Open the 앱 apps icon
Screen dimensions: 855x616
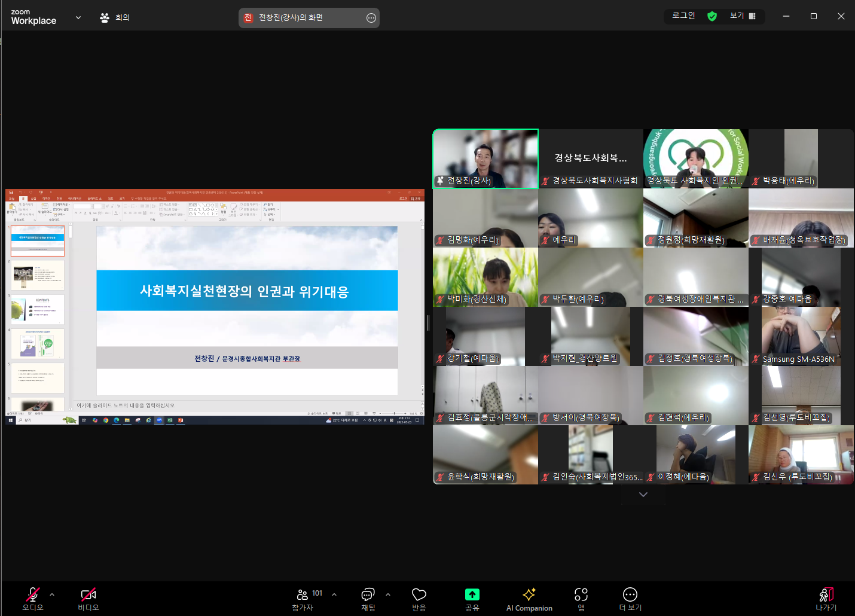click(581, 599)
